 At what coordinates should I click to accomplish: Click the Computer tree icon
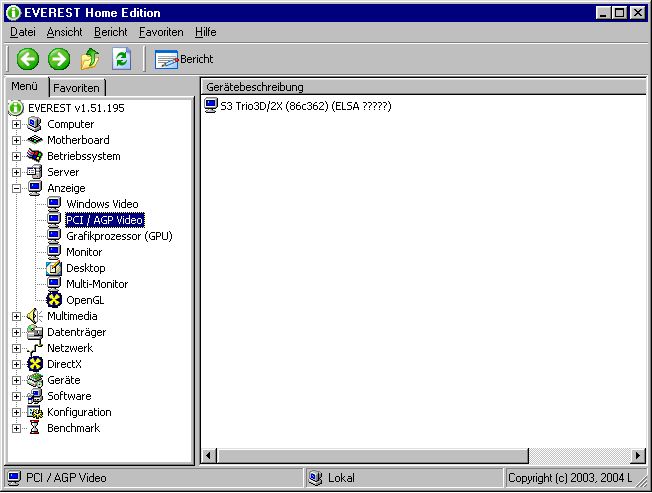35,124
